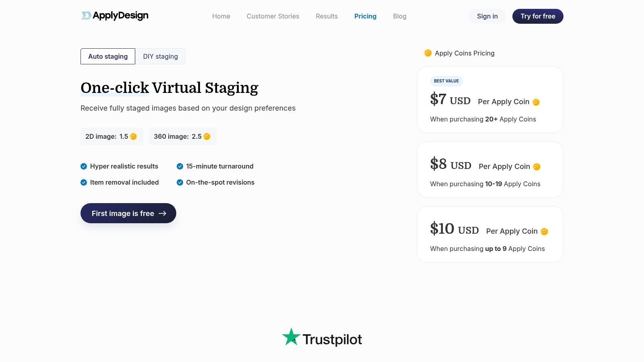
Task: Click the coin icon beside Apply Coins Pricing
Action: tap(428, 53)
